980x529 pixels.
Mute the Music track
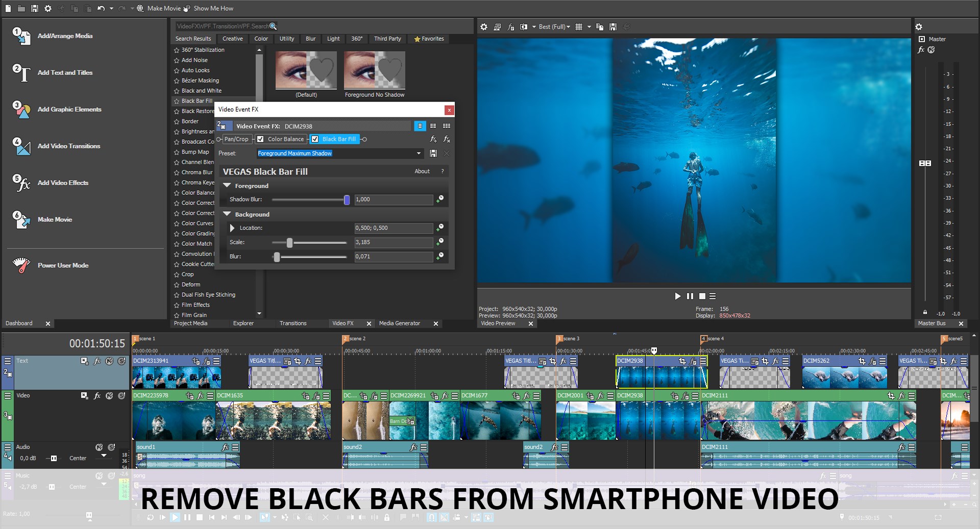click(99, 475)
